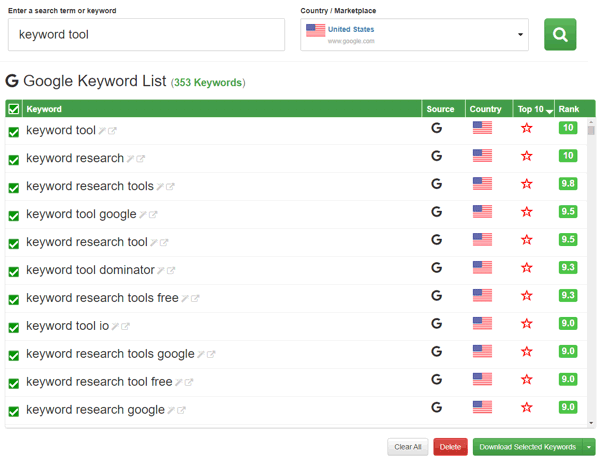The width and height of the screenshot is (600, 460).
Task: Uncheck the 'keyword tool dominator' row checkbox
Action: click(14, 272)
